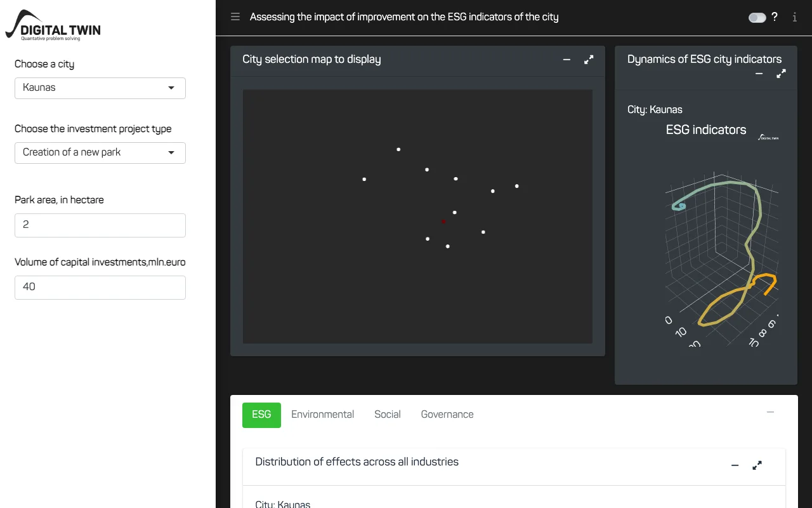Click the Park area input field
812x508 pixels.
pyautogui.click(x=100, y=225)
